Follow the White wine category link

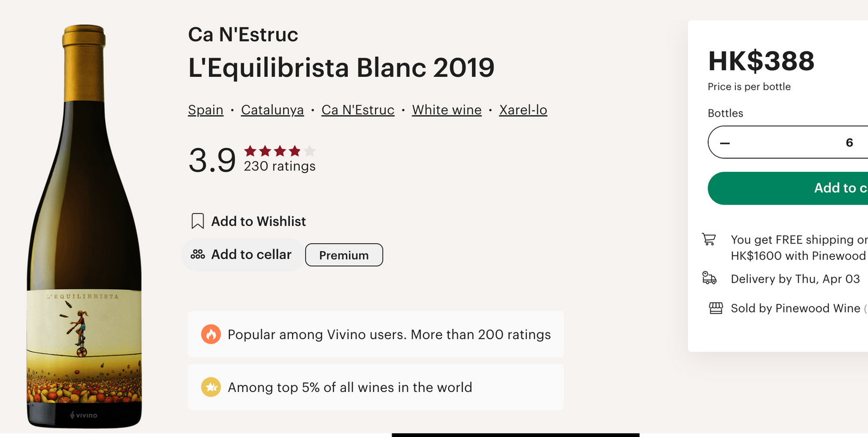[x=447, y=110]
